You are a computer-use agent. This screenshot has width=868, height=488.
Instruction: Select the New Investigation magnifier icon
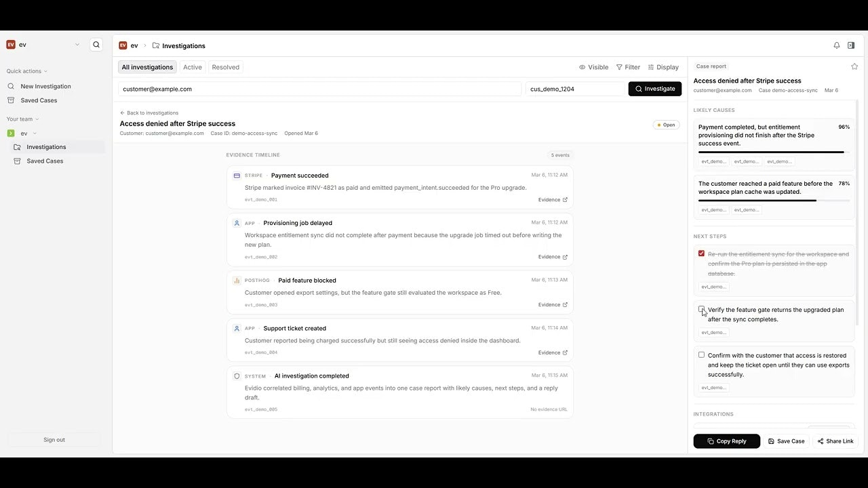point(11,86)
